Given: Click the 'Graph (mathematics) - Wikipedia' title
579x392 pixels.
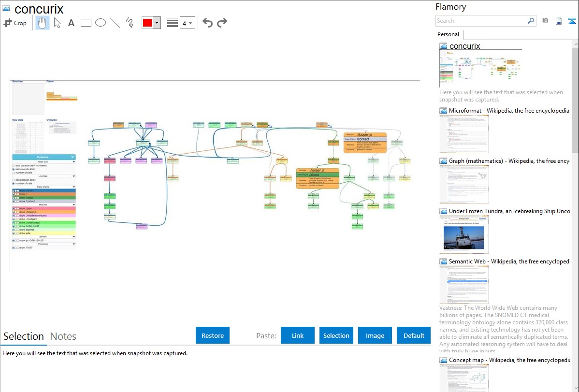Looking at the screenshot, I should click(x=509, y=161).
